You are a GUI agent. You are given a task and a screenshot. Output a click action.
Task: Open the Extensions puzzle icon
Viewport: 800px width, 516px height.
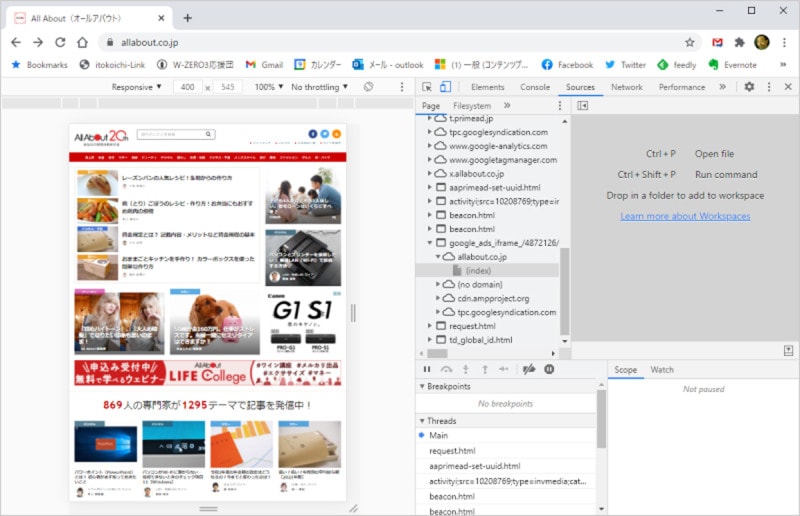(739, 42)
